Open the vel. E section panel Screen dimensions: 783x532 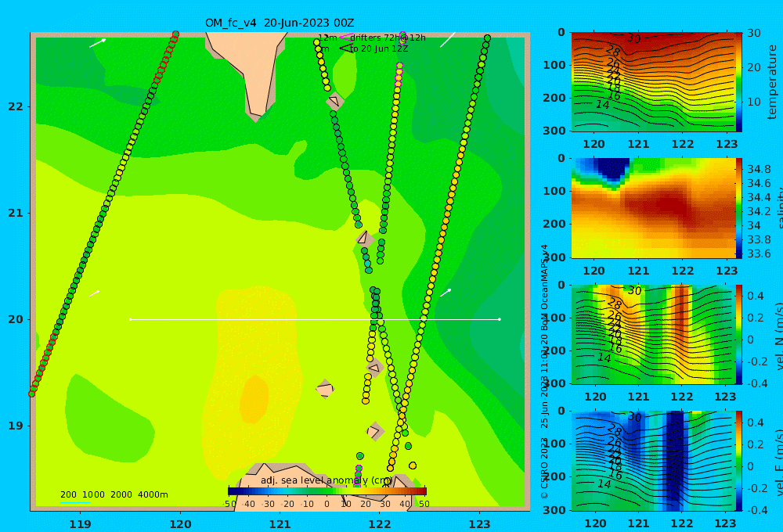(x=654, y=461)
